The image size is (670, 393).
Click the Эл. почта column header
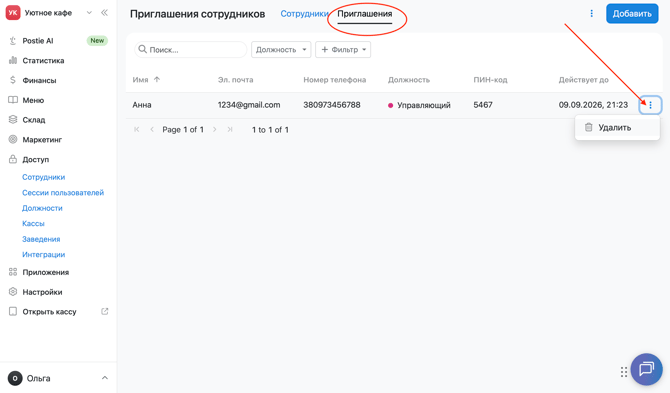[x=235, y=80]
